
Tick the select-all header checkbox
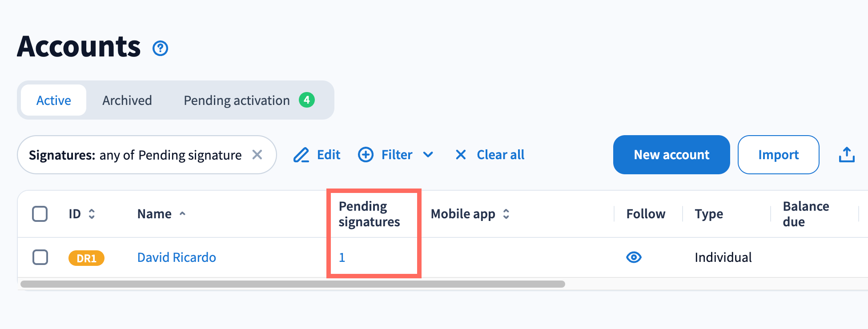tap(40, 214)
